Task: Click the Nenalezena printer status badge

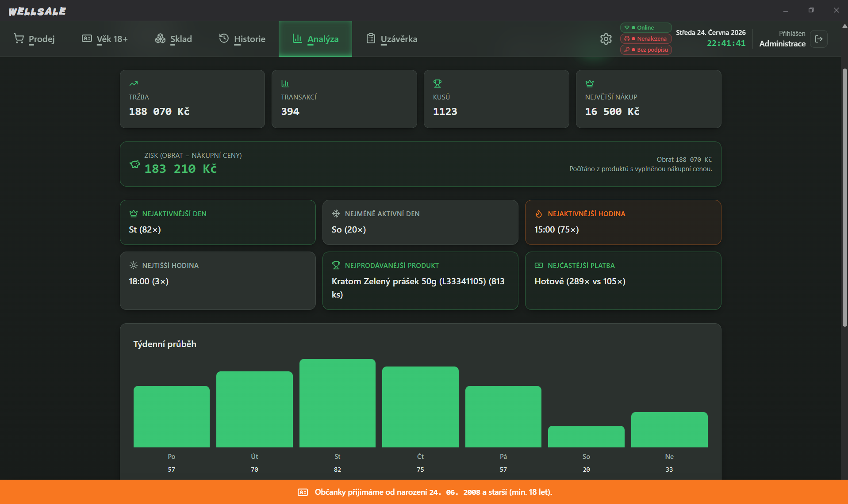Action: point(646,38)
